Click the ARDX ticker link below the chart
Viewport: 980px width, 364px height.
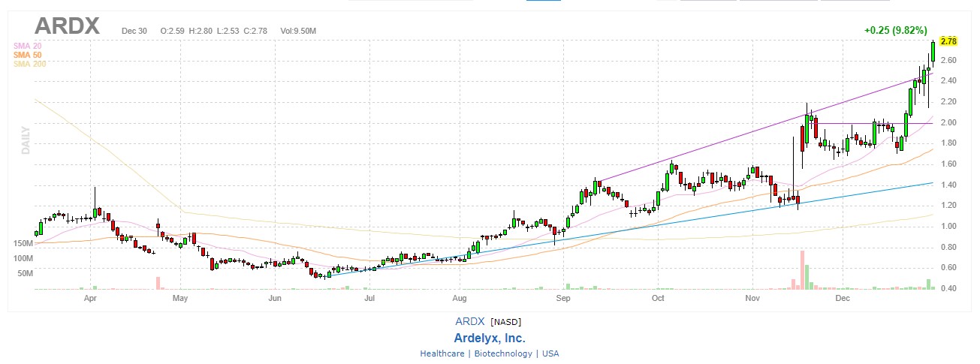point(470,321)
